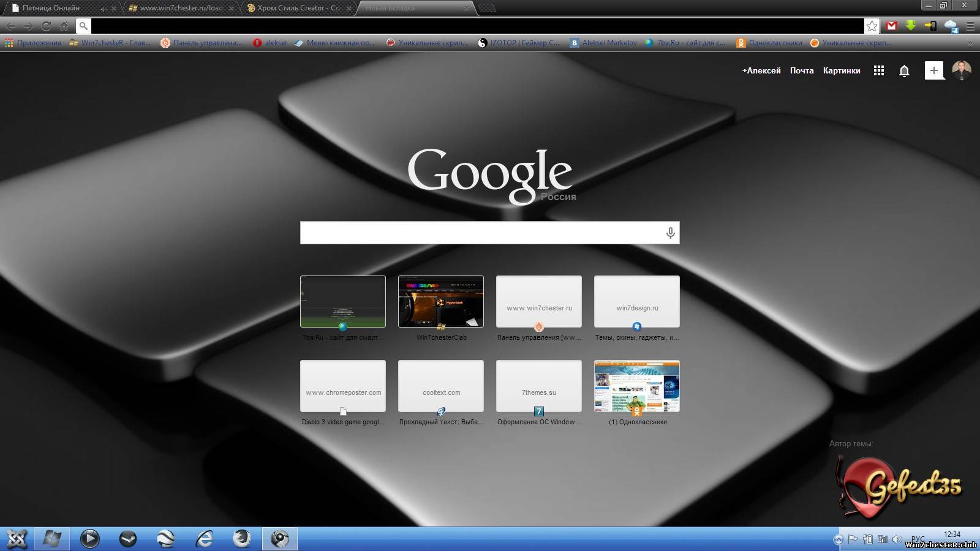Close the Новая вкладка tab

coord(467,8)
